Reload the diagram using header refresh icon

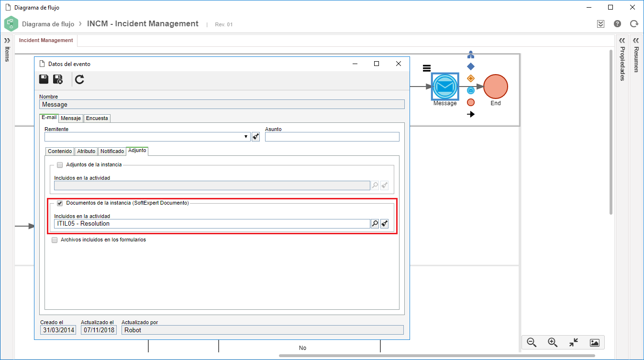(634, 23)
